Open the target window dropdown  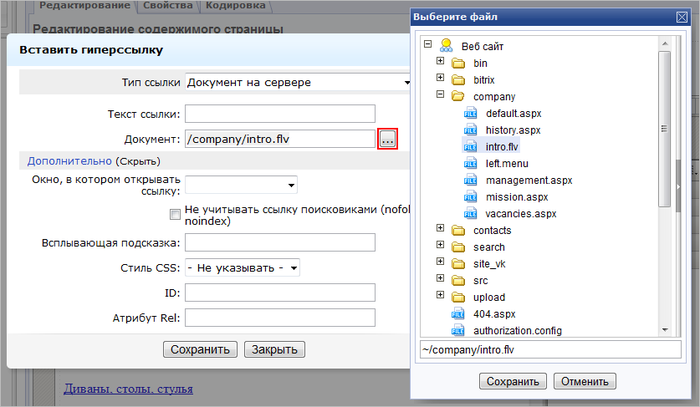coord(241,185)
